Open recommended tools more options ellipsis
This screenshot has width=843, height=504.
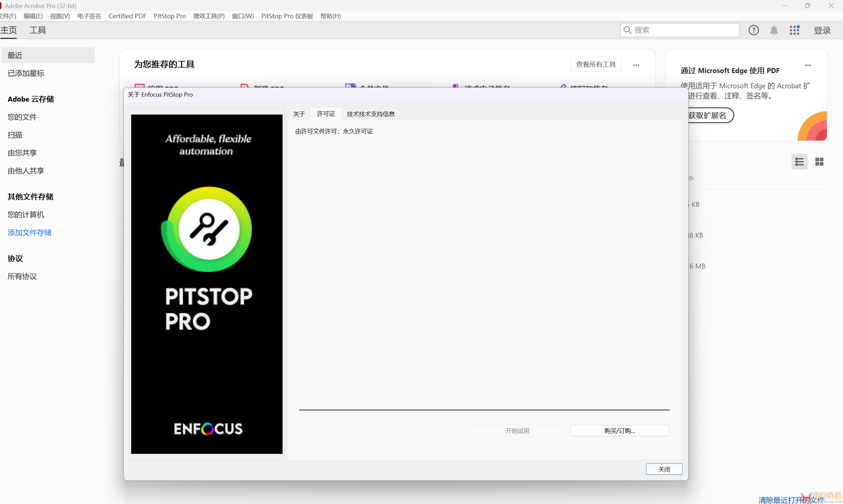(x=636, y=65)
